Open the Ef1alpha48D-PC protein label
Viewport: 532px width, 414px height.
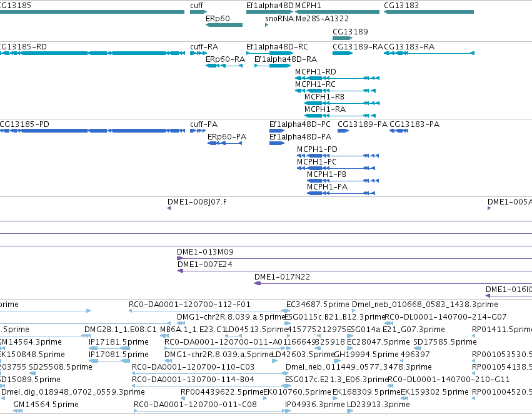[300, 124]
